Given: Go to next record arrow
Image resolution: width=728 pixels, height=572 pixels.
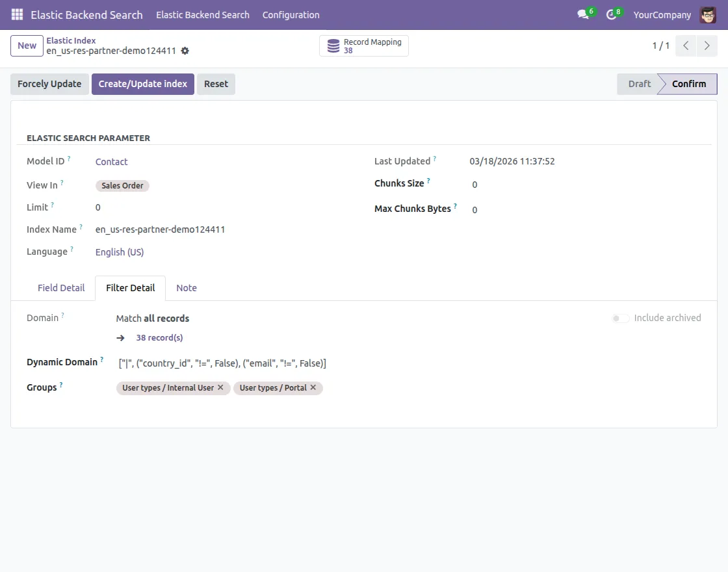Looking at the screenshot, I should pyautogui.click(x=707, y=45).
